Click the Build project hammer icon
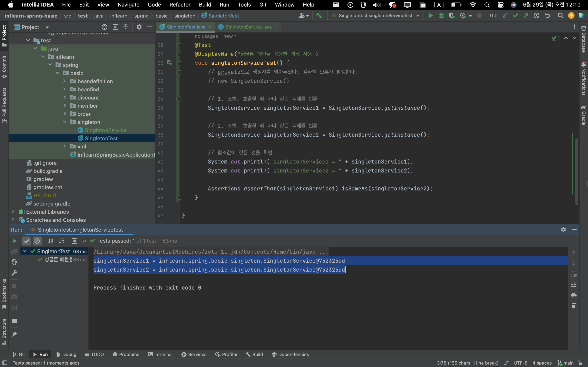Image resolution: width=588 pixels, height=367 pixels. pyautogui.click(x=319, y=15)
